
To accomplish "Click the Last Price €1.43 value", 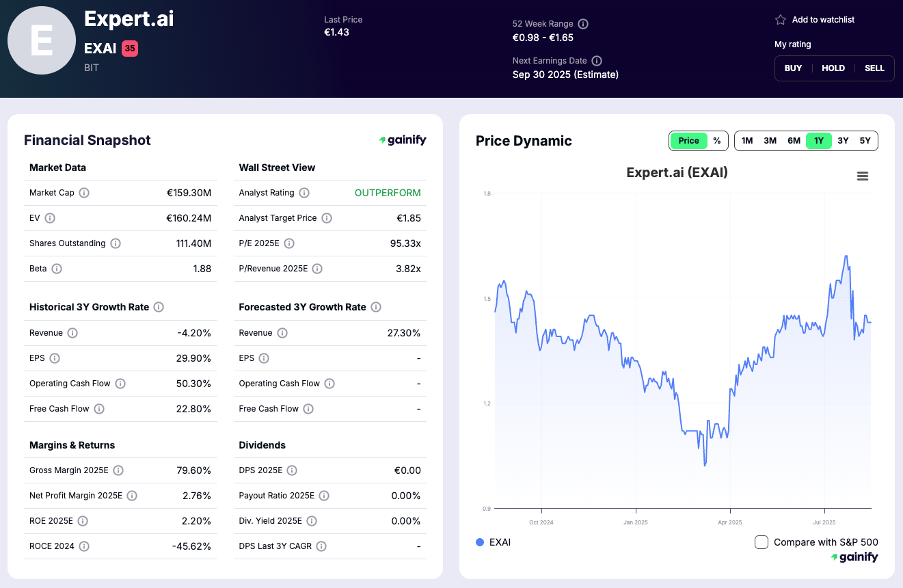I will pos(336,32).
